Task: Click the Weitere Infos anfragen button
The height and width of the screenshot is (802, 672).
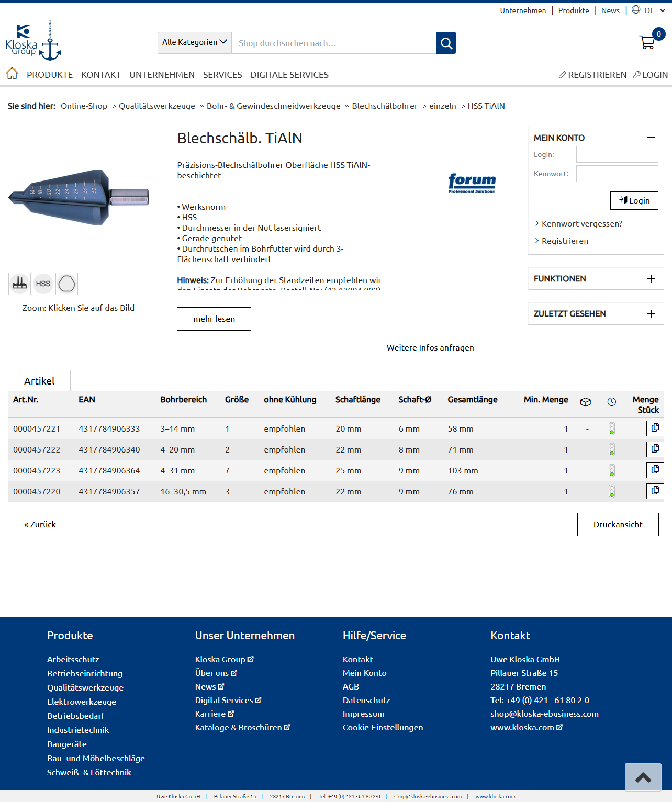Action: coord(430,348)
